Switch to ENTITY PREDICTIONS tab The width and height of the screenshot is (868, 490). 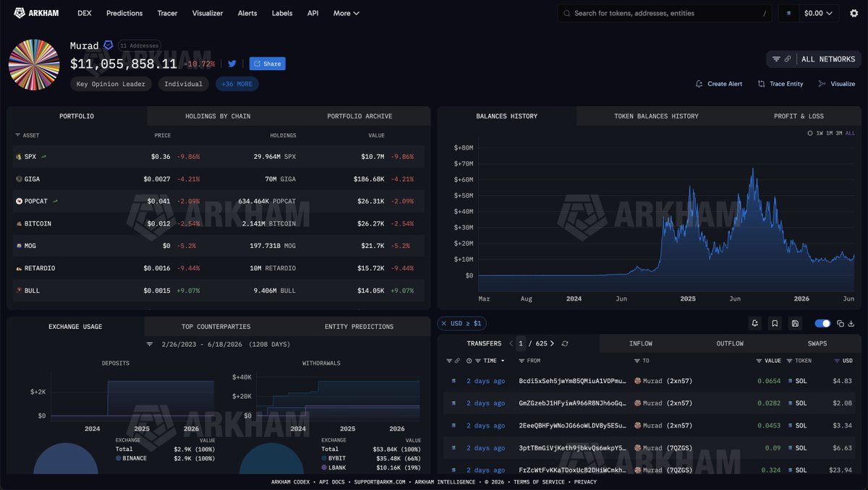coord(359,327)
